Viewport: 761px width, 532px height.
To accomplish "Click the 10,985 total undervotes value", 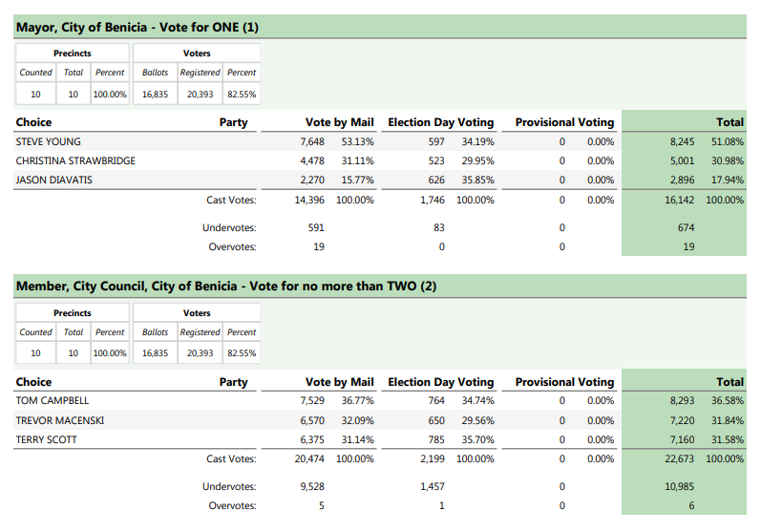I will pos(686,487).
